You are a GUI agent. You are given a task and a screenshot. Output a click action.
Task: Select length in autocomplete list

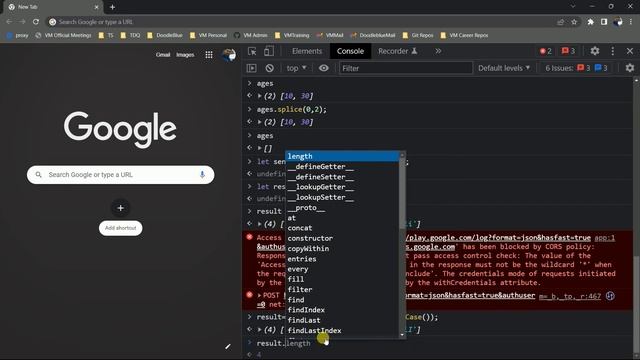coord(342,156)
